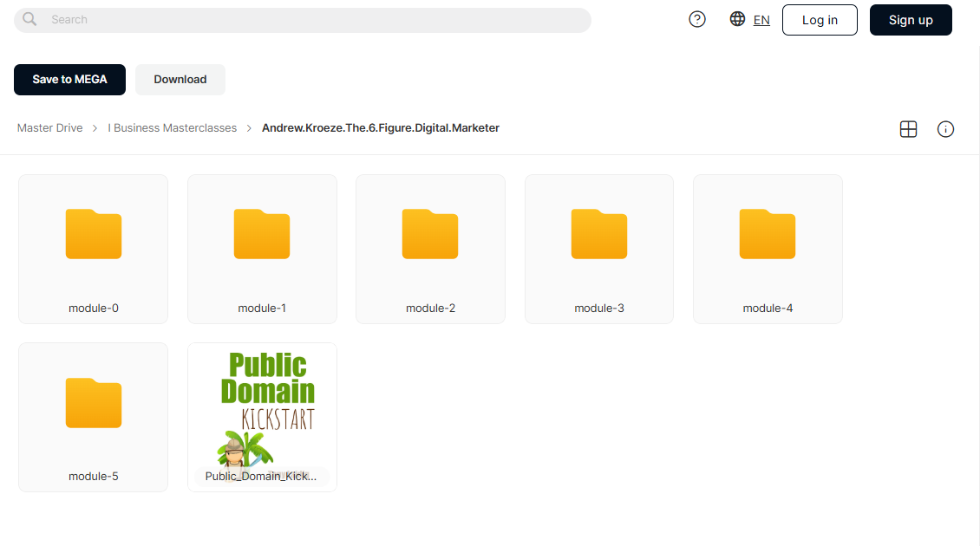The width and height of the screenshot is (980, 546).
Task: Click the Sign up button
Action: pyautogui.click(x=911, y=20)
